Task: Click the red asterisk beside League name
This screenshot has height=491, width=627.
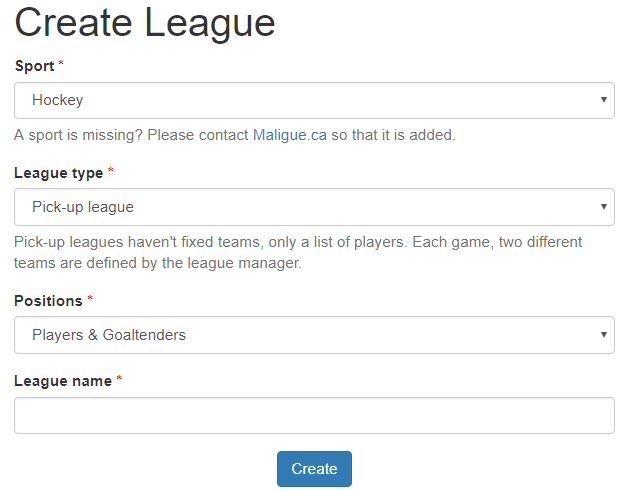Action: pos(119,378)
